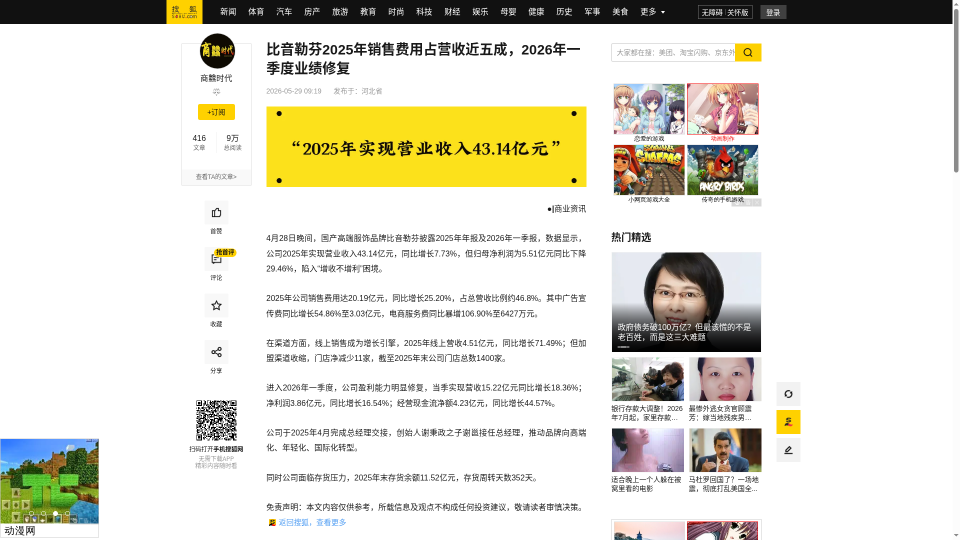Open the 科技 nav item
Viewport: 960px width, 540px height.
[424, 12]
